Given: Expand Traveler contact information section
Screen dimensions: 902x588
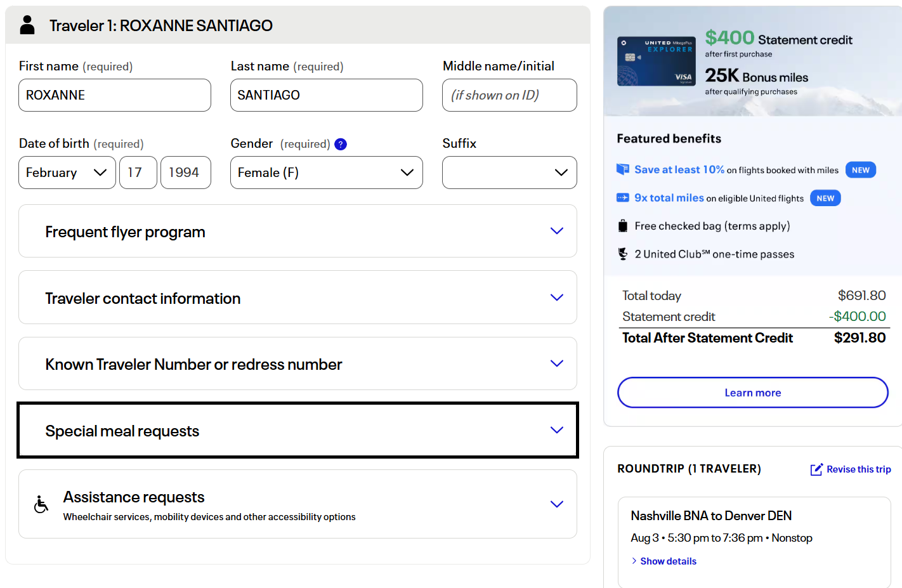Looking at the screenshot, I should pos(297,297).
